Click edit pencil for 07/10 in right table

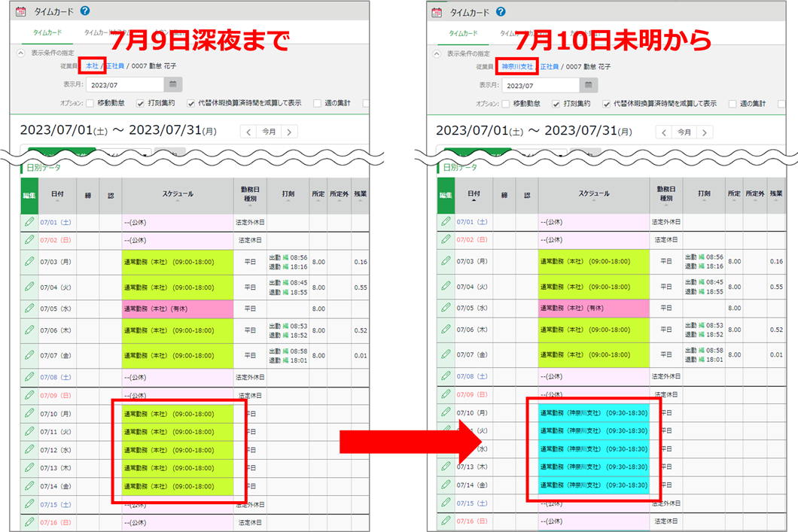pyautogui.click(x=446, y=412)
